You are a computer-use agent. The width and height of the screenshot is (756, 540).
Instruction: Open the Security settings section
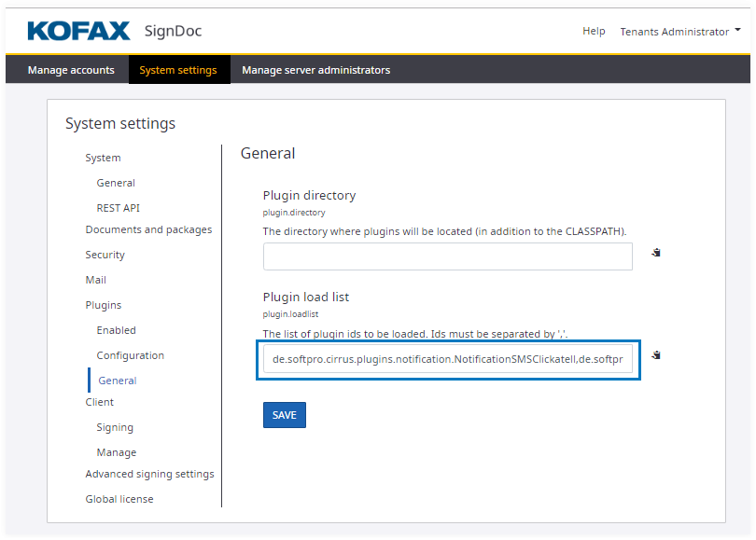point(105,255)
